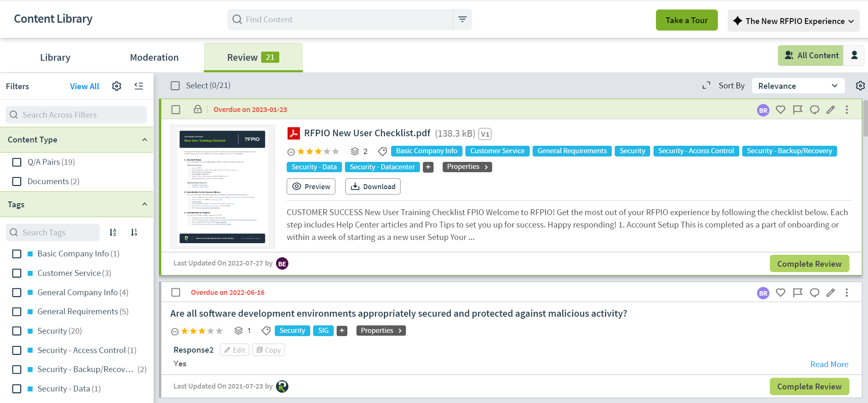Open the filters settings gear
Image resolution: width=868 pixels, height=403 pixels.
117,86
